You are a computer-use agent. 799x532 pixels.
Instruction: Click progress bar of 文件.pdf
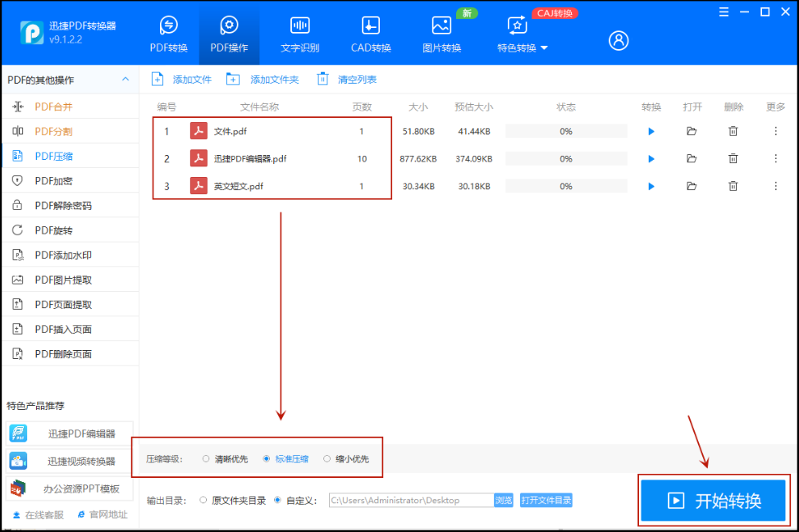pos(566,131)
